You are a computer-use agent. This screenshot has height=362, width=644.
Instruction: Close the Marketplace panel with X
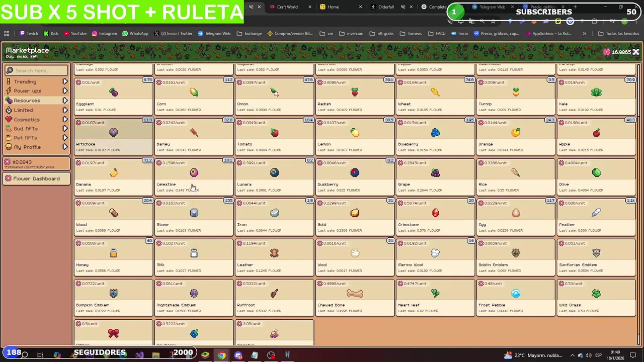[636, 52]
